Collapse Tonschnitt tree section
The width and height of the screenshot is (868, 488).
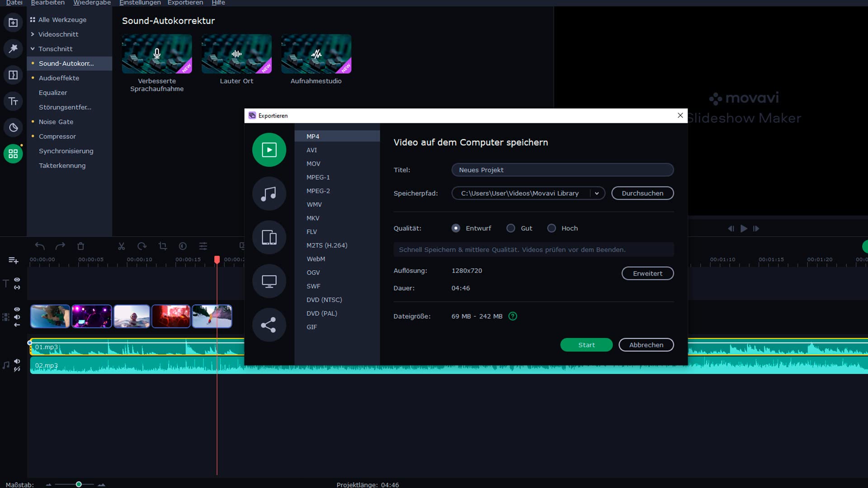tap(33, 49)
